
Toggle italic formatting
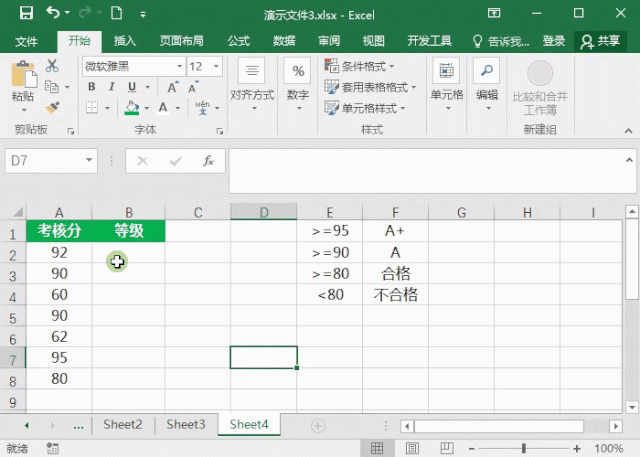click(x=111, y=87)
